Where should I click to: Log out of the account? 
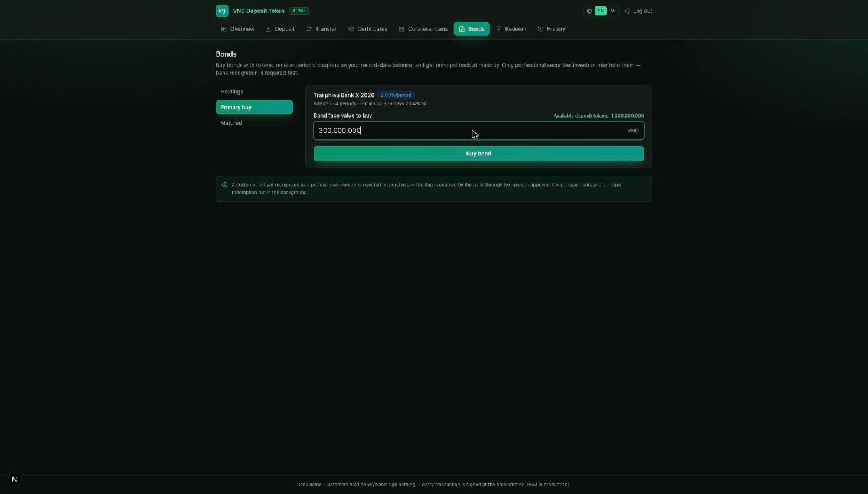(638, 11)
